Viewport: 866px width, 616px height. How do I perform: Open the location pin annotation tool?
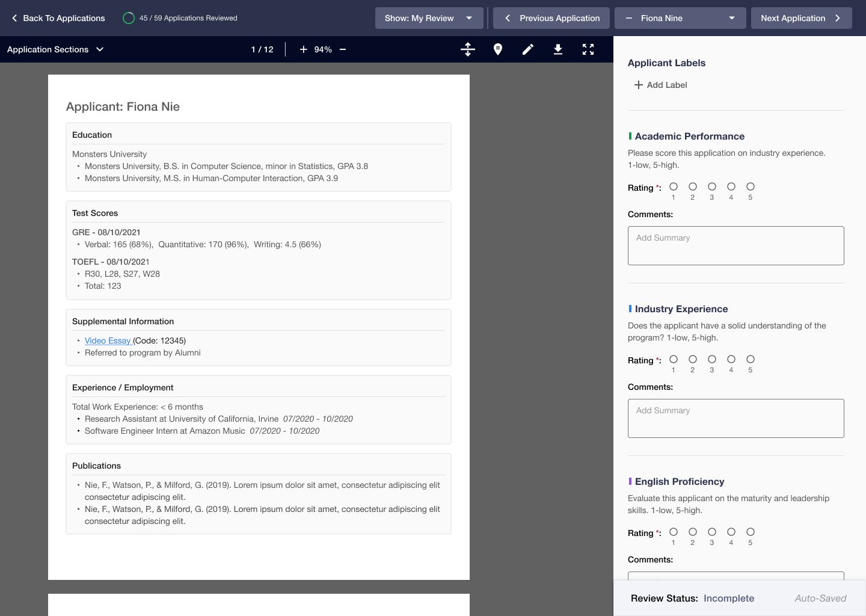(x=498, y=49)
